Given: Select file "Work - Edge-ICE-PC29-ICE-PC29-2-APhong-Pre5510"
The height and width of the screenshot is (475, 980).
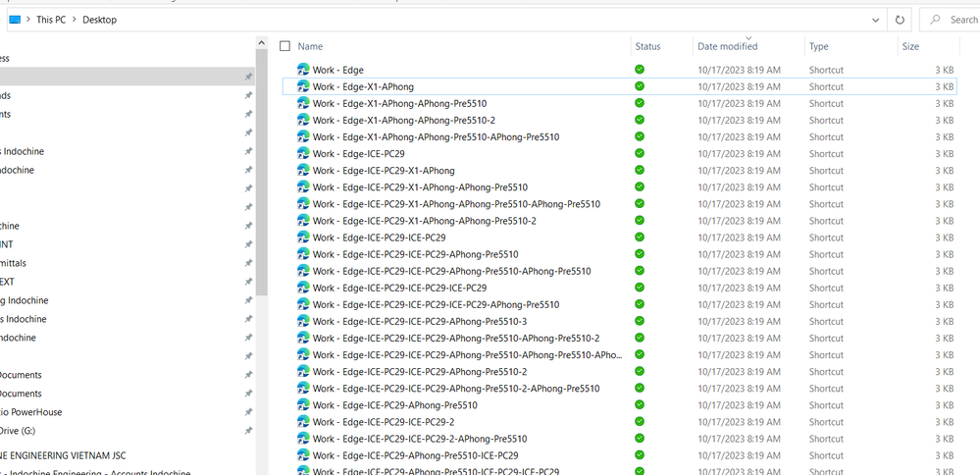Looking at the screenshot, I should (420, 439).
